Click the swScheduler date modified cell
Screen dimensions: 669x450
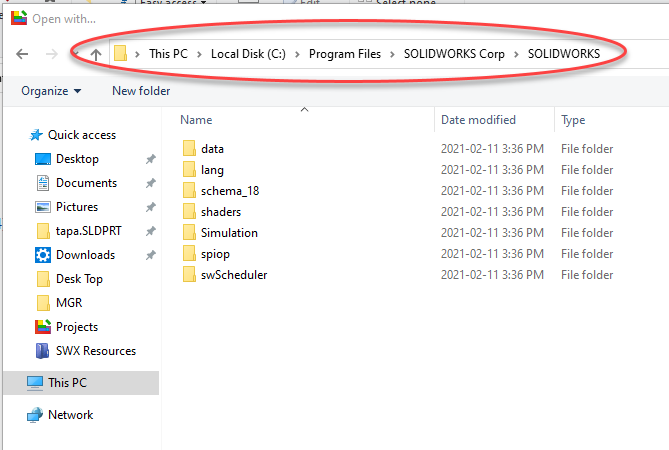[492, 275]
